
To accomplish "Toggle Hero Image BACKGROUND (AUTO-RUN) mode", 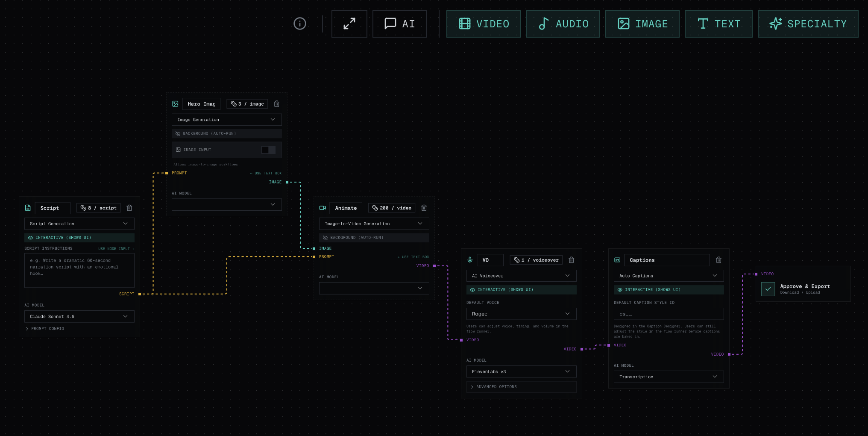I will coord(227,133).
